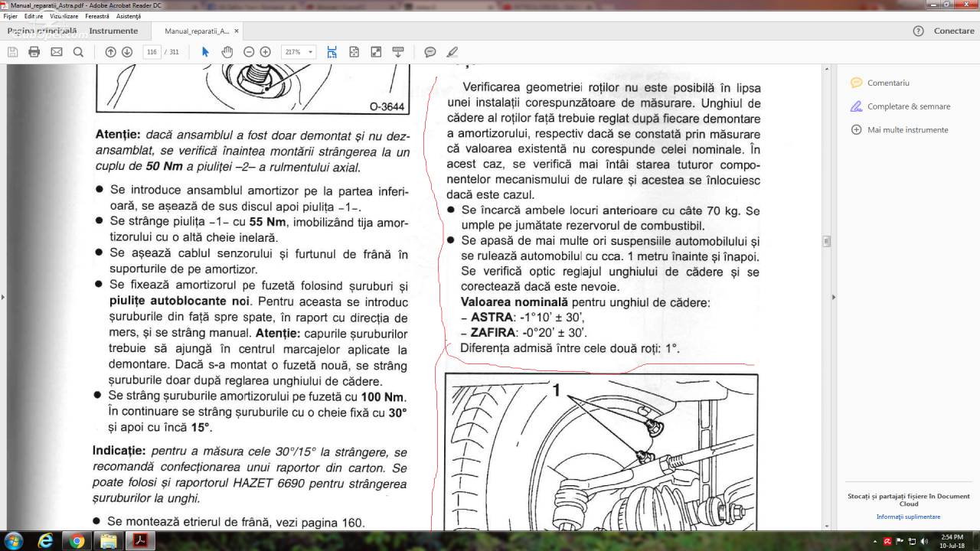Image resolution: width=980 pixels, height=551 pixels.
Task: Open Google Chrome from the taskbar
Action: coord(77,541)
